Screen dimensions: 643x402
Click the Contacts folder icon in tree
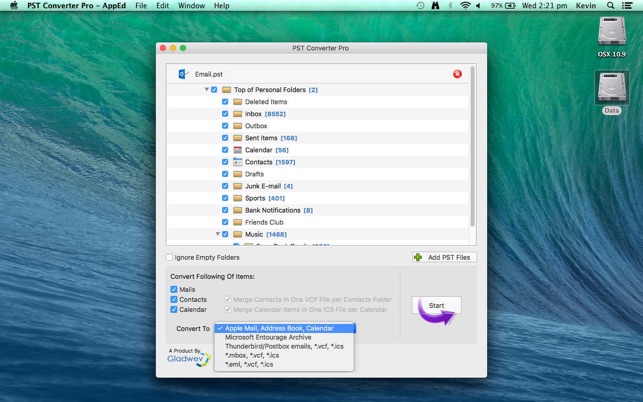(x=238, y=162)
